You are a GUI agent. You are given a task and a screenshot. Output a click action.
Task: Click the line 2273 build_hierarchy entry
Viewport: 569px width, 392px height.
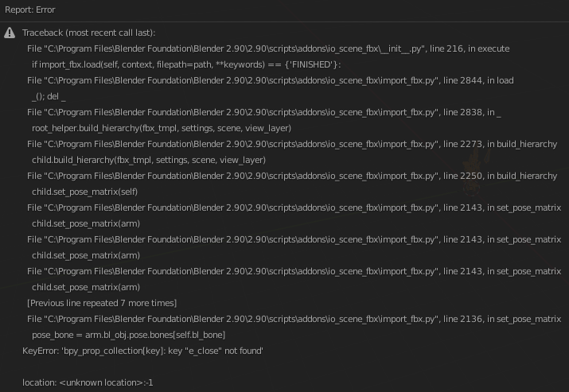(292, 145)
